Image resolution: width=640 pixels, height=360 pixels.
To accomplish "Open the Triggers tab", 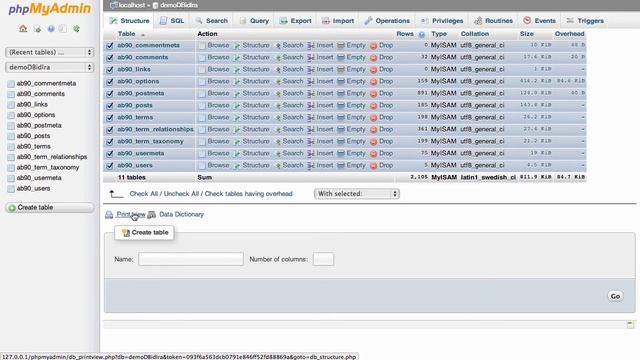I will coord(585,21).
